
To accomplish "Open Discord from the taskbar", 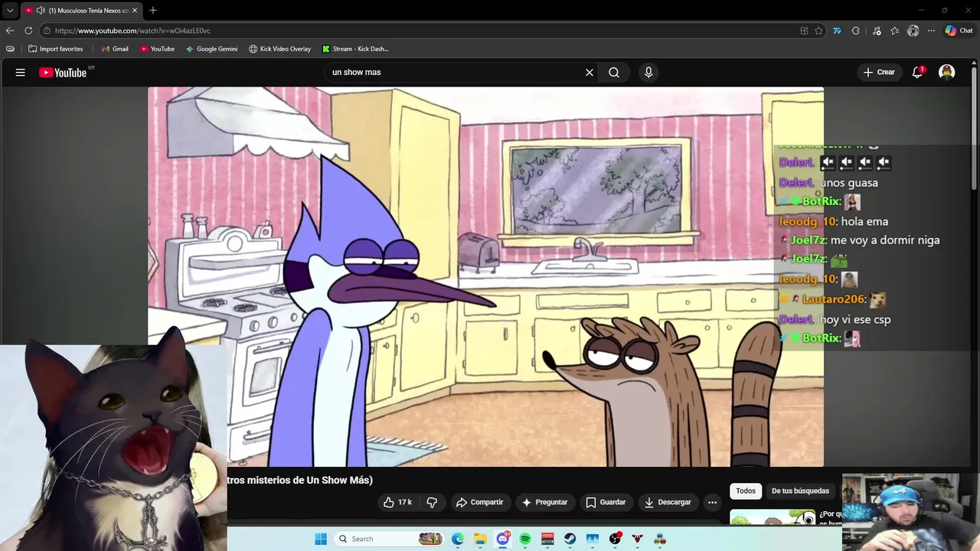I will point(503,539).
